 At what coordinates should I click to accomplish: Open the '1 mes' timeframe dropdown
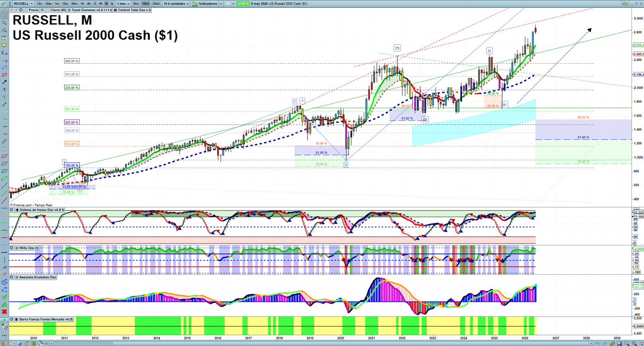(x=123, y=4)
